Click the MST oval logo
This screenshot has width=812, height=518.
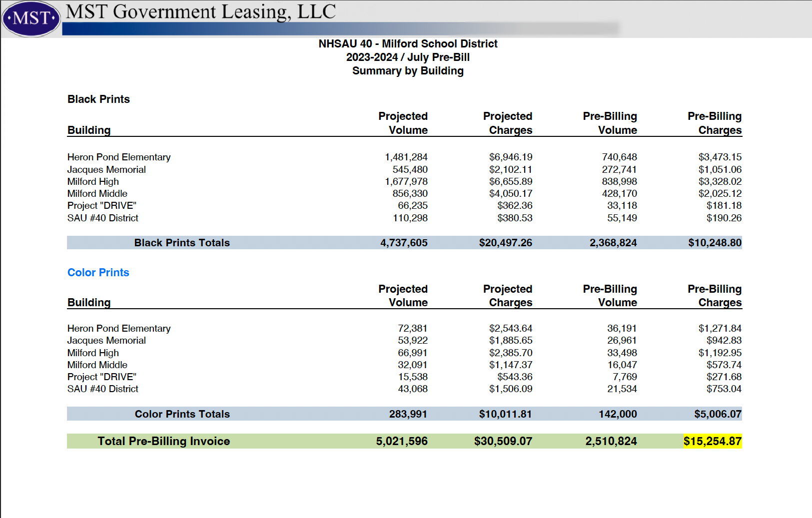tap(31, 18)
